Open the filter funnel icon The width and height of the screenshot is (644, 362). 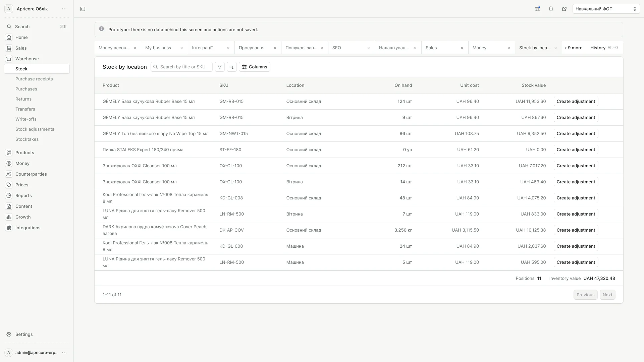click(x=219, y=67)
